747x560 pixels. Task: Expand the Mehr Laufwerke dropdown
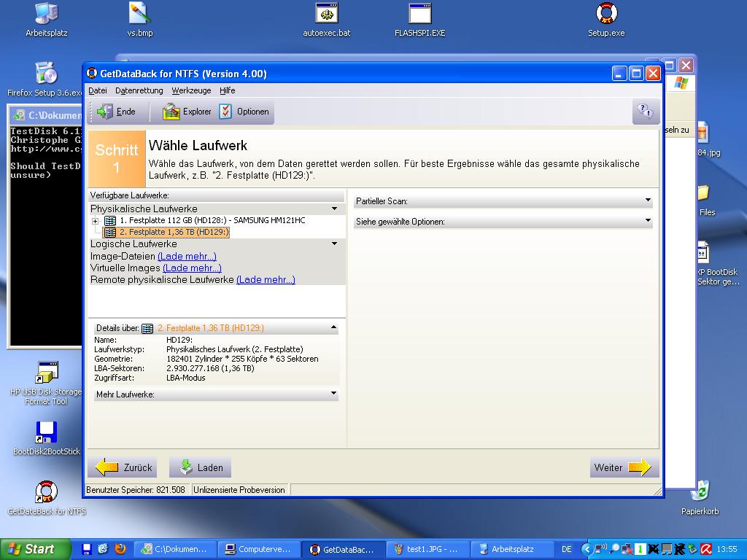click(x=333, y=394)
